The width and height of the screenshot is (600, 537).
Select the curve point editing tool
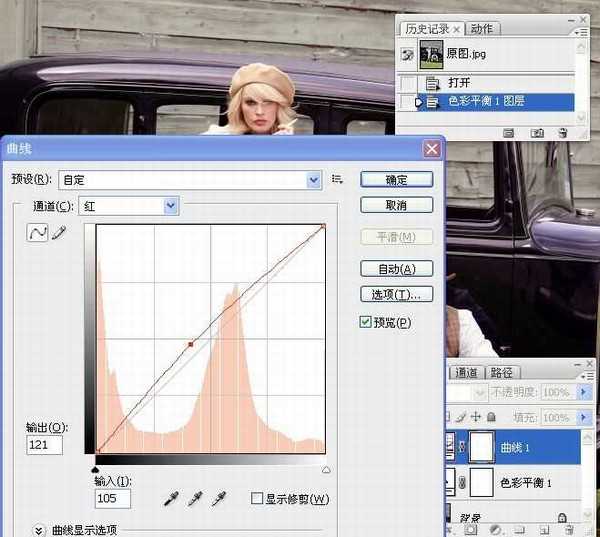(39, 233)
